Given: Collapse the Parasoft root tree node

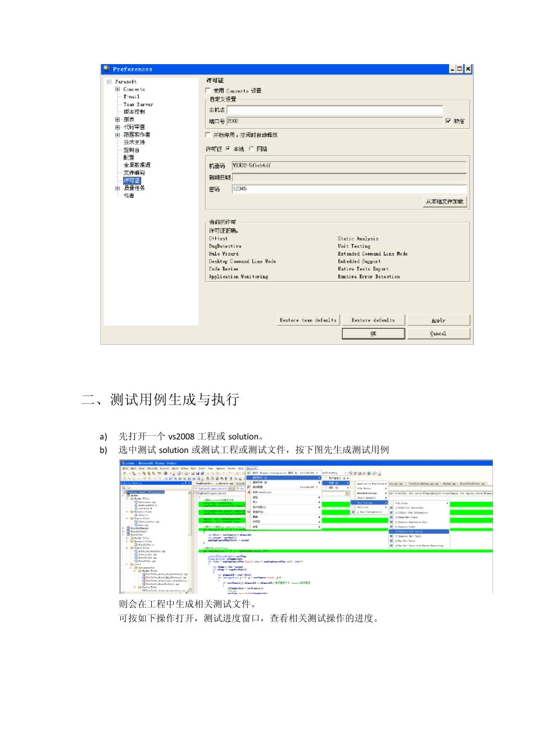Looking at the screenshot, I should coord(109,82).
